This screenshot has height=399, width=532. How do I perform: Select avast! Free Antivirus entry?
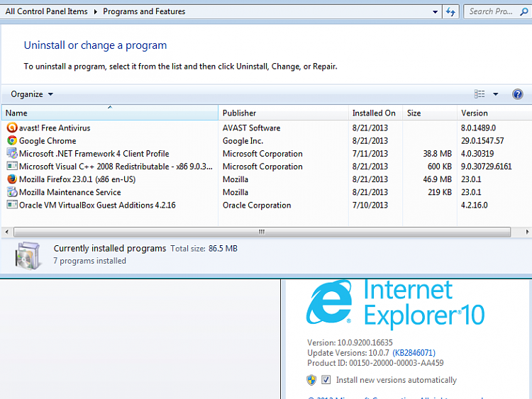coord(55,128)
